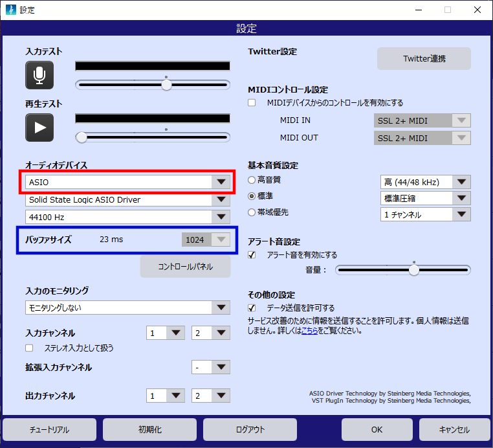Click the キャンセル button
The width and height of the screenshot is (493, 448).
[x=454, y=429]
